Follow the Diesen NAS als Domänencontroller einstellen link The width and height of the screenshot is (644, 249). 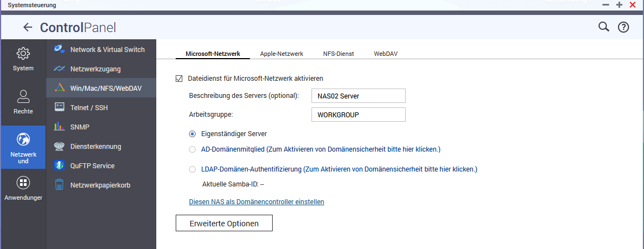tap(257, 202)
